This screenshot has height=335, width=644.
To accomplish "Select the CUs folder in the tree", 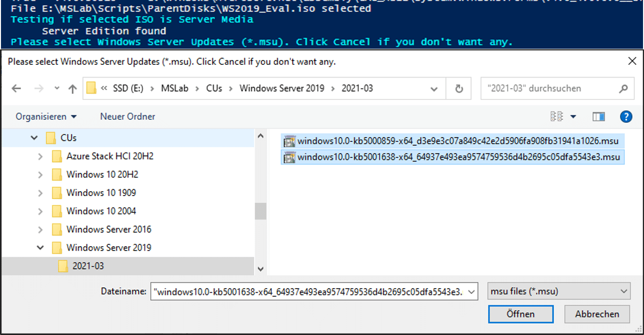I will (68, 138).
